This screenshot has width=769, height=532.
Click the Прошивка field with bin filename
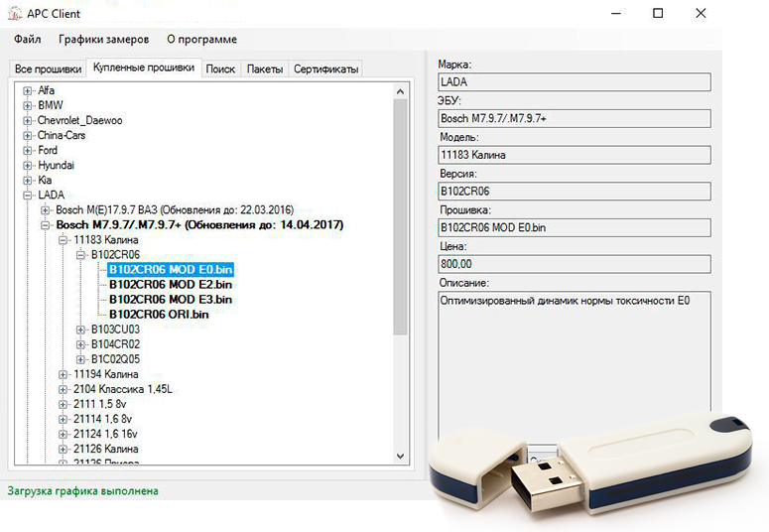(574, 227)
